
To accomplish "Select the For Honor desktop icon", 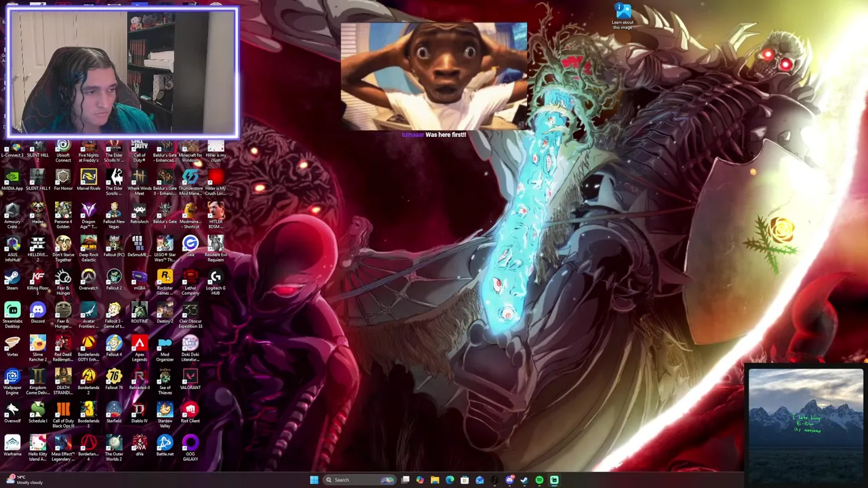I will (63, 181).
